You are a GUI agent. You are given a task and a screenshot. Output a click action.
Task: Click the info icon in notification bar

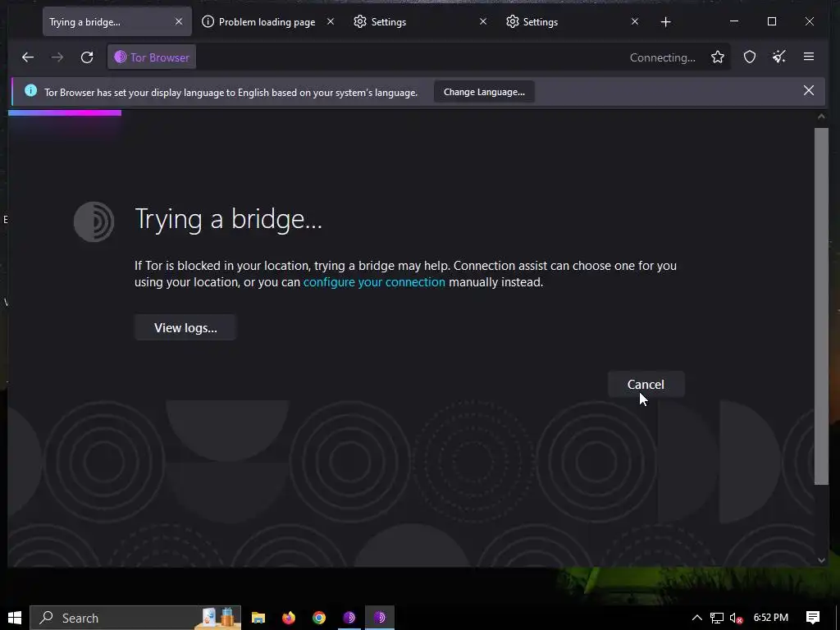(30, 90)
